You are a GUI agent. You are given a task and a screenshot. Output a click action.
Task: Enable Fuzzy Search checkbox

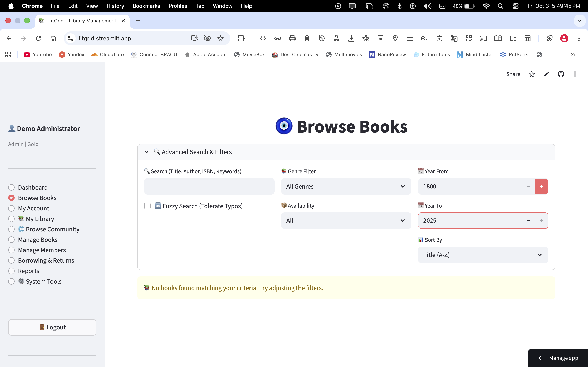pos(147,206)
